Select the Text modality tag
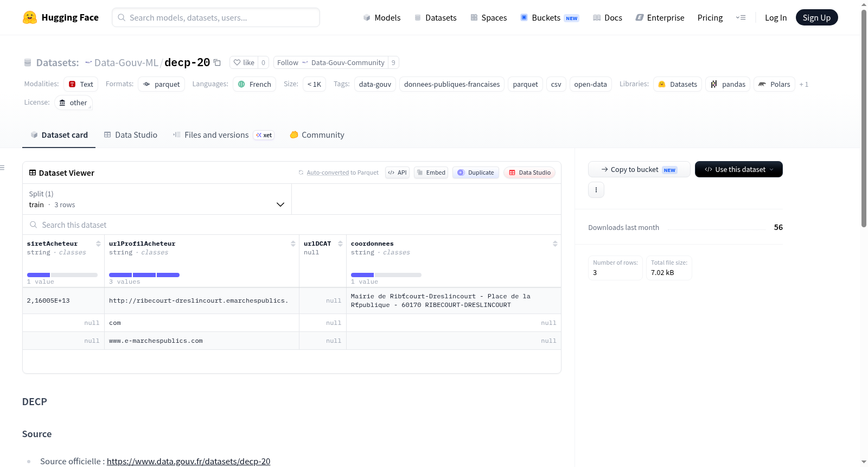 (81, 84)
